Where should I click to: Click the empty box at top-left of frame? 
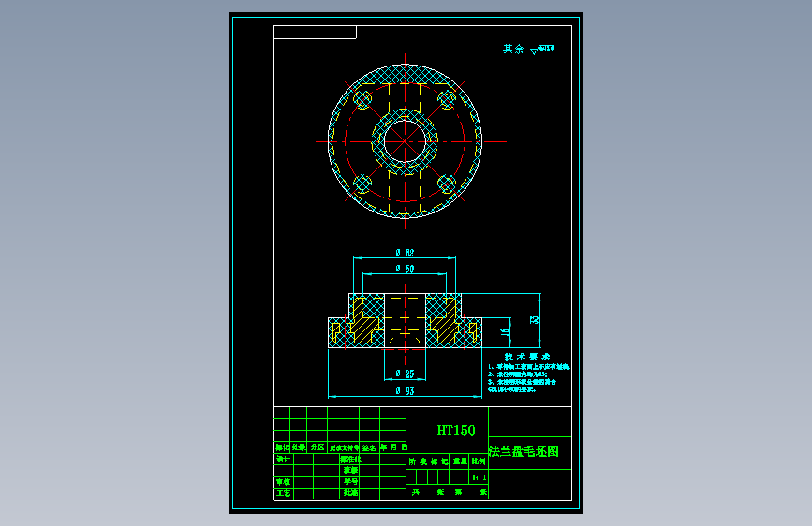point(315,32)
